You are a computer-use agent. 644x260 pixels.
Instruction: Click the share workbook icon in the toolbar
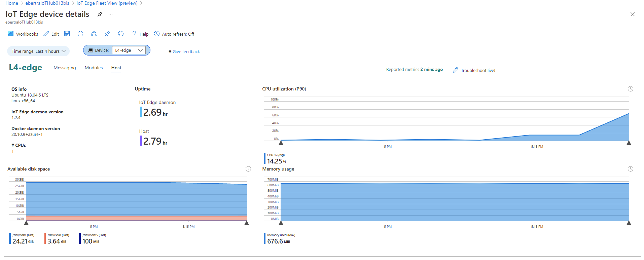(x=94, y=34)
